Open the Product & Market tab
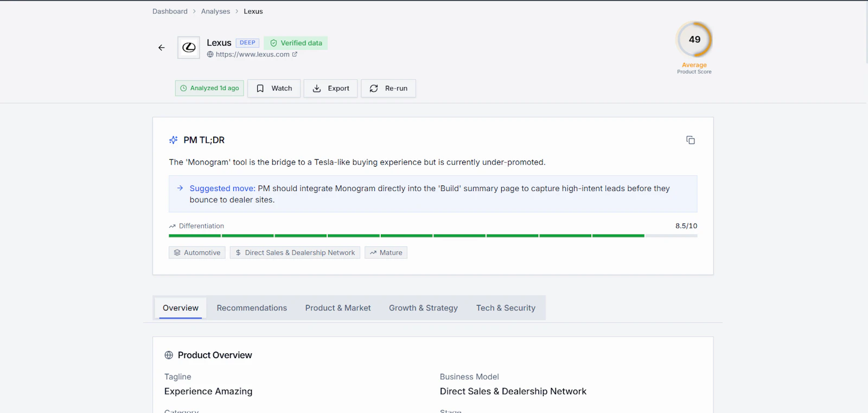The height and width of the screenshot is (413, 868). [338, 308]
